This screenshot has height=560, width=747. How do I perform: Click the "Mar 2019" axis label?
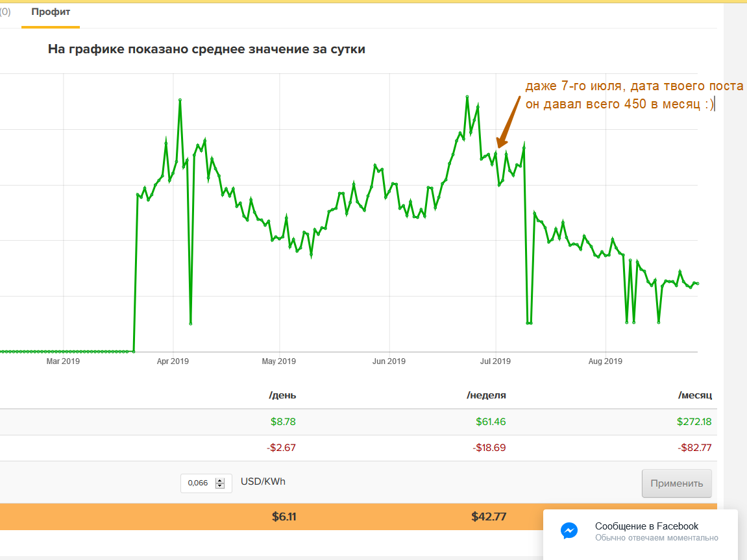click(63, 361)
